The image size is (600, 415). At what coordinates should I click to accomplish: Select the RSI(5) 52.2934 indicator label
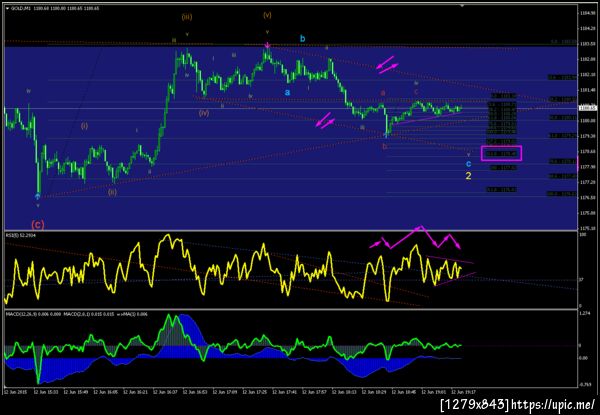pyautogui.click(x=19, y=235)
